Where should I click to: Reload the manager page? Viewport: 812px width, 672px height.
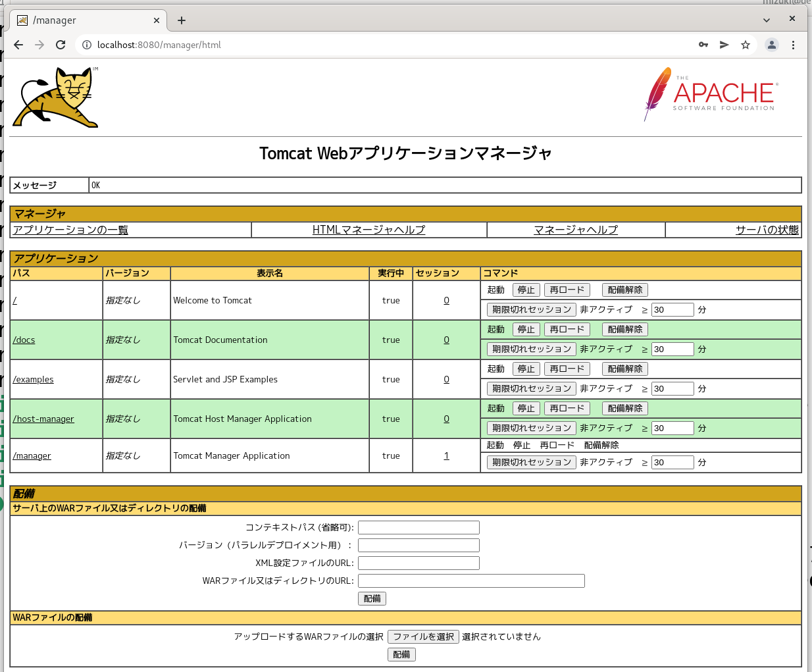(61, 45)
